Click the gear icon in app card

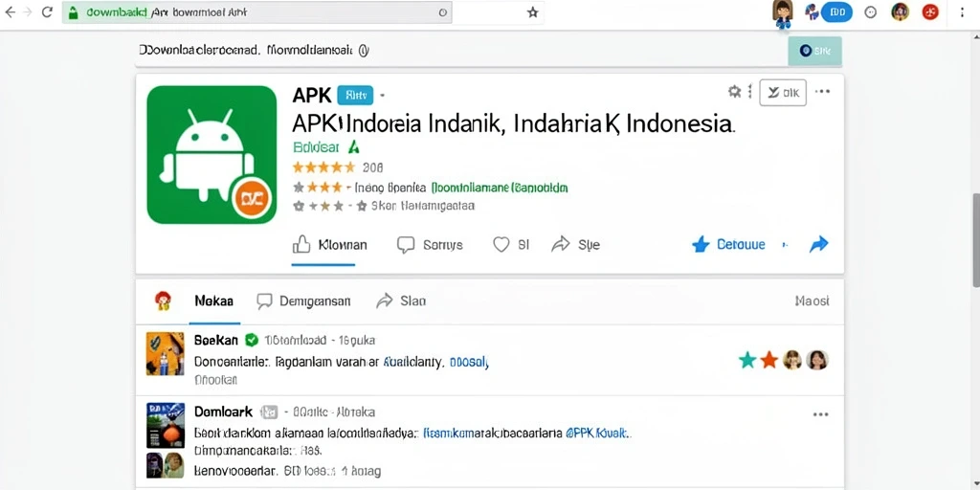click(734, 92)
